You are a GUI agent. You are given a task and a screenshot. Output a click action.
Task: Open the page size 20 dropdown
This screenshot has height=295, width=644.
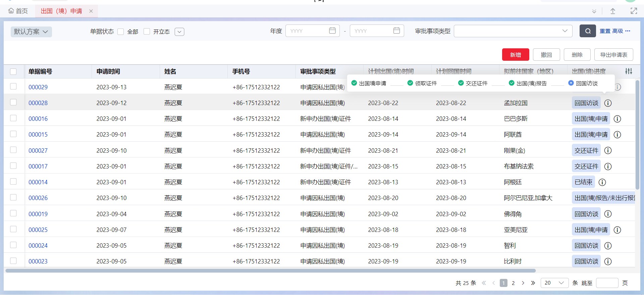click(554, 283)
